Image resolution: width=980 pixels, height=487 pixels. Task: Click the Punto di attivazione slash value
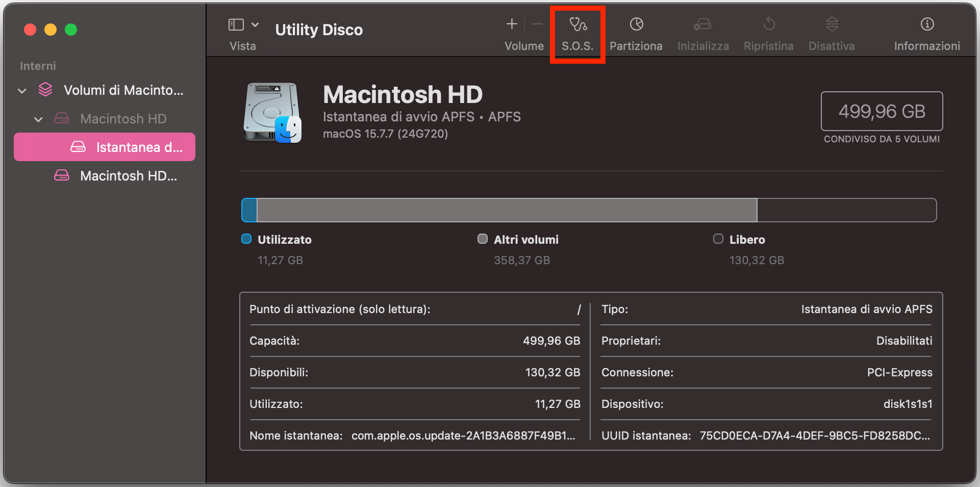coord(579,310)
